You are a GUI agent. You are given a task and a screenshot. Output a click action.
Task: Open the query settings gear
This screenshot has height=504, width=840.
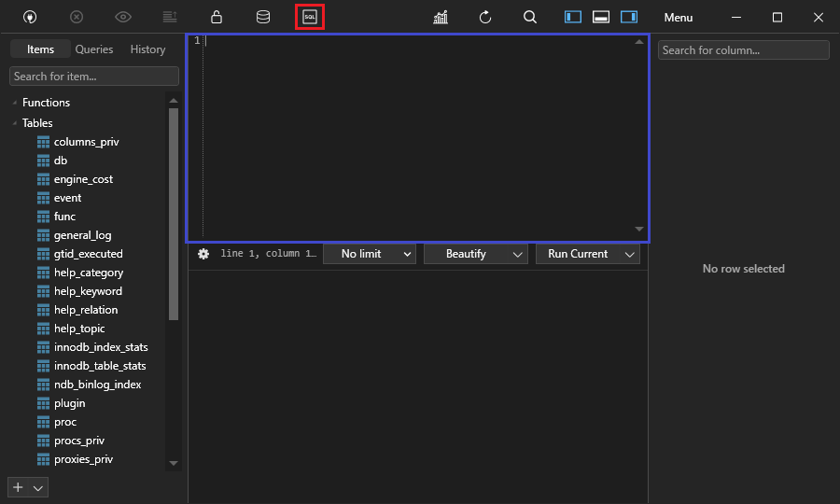tap(203, 254)
